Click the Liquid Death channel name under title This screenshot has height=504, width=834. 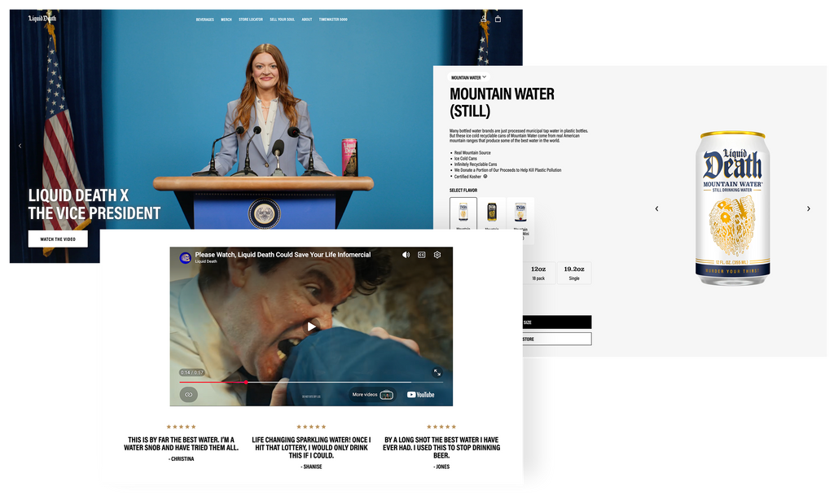click(x=206, y=261)
